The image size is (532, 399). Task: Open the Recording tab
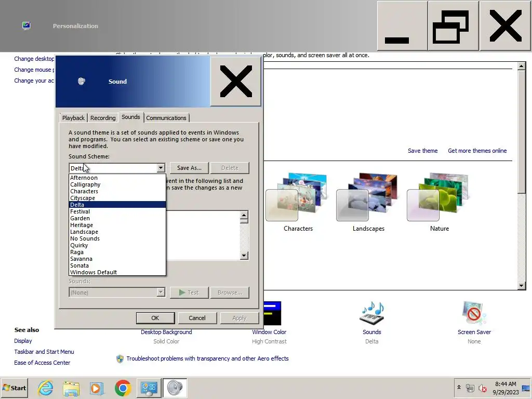click(x=103, y=118)
